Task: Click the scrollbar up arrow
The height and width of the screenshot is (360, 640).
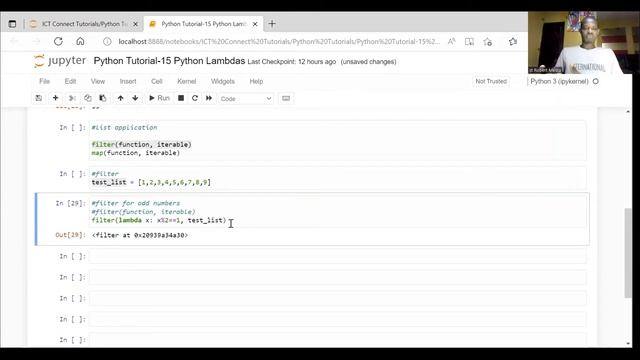Action: coord(628,111)
